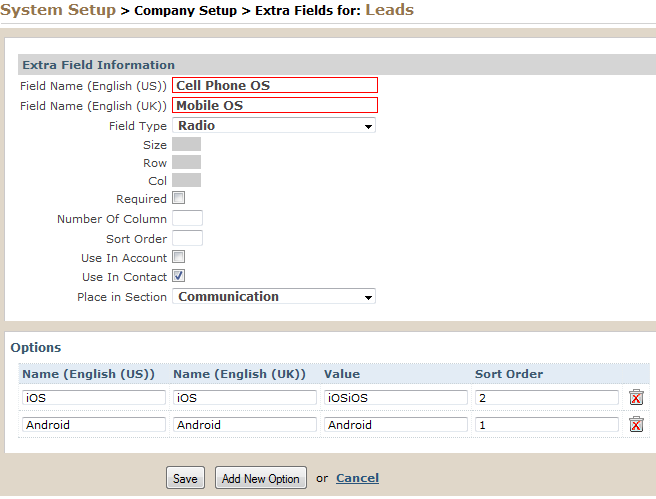Follow the Cancel link
The height and width of the screenshot is (499, 656).
[x=357, y=478]
